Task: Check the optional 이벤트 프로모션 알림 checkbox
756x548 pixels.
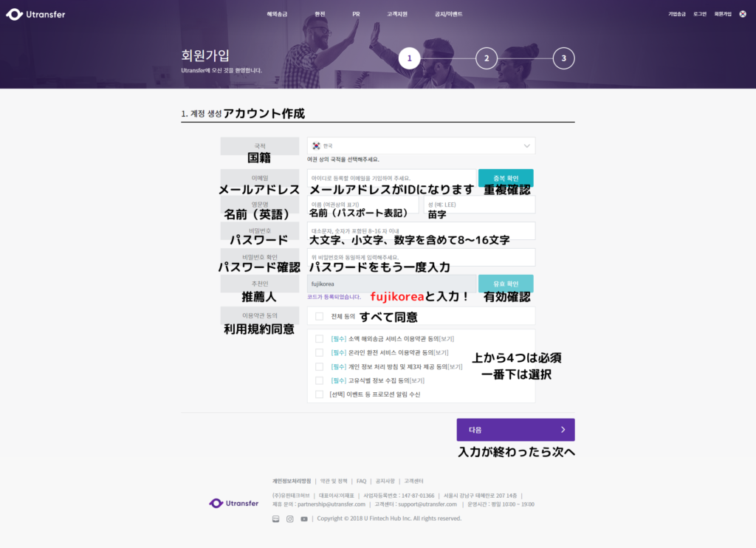Action: (319, 394)
